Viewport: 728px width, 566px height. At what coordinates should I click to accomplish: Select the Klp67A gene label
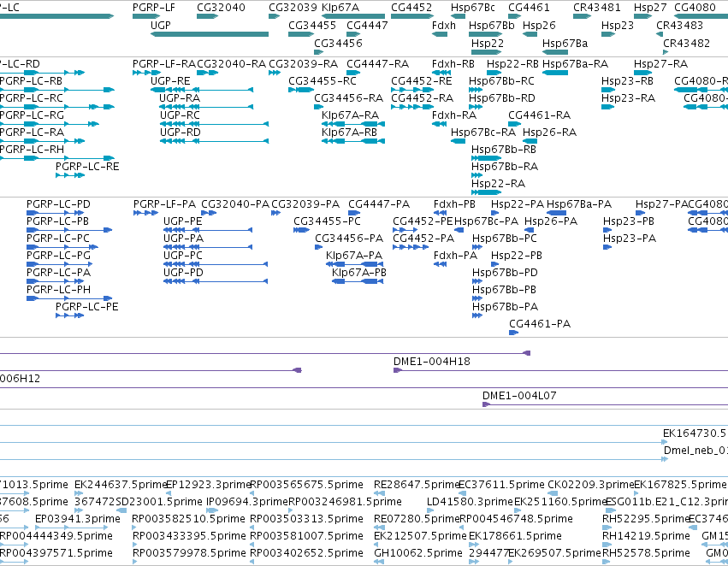coord(340,8)
